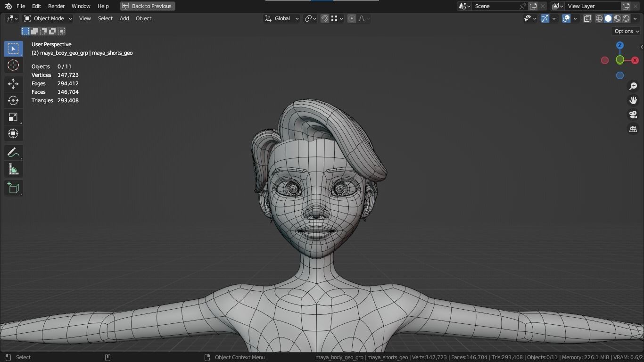Open the snapping options dropdown

tap(337, 18)
